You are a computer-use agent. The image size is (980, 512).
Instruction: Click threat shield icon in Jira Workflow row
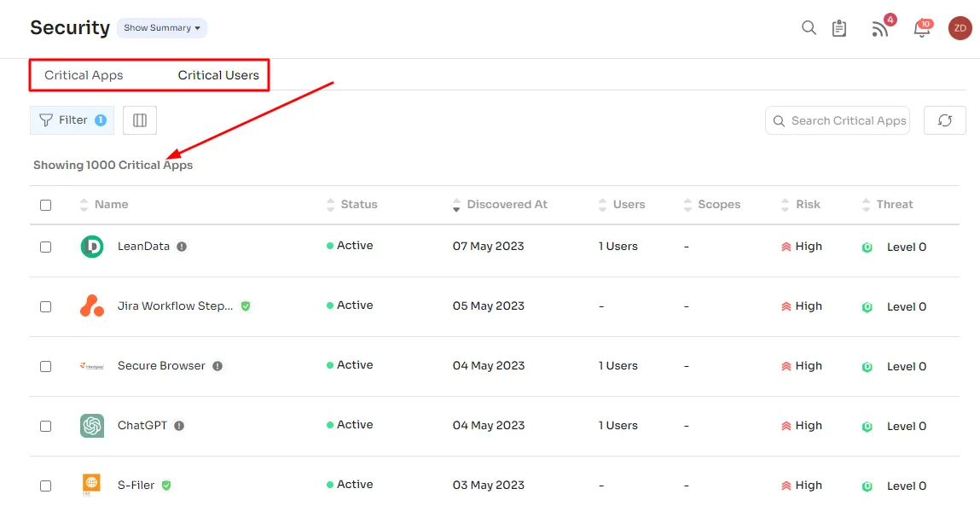[867, 307]
